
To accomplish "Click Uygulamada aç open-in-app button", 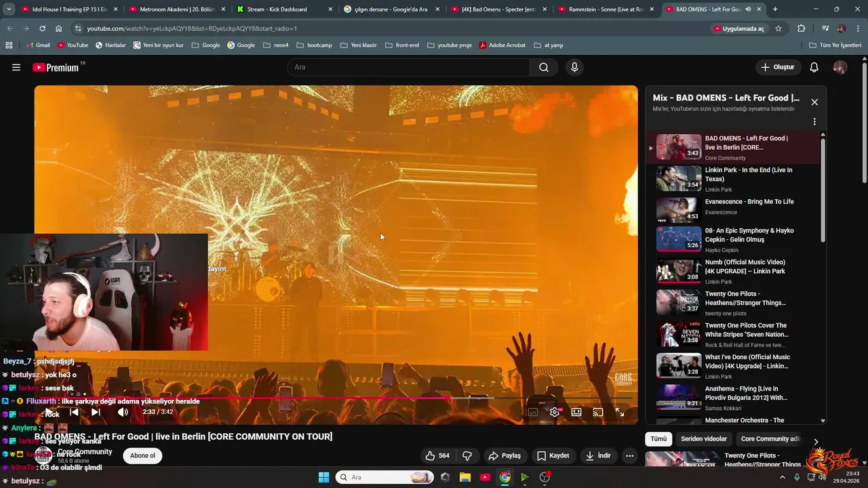I will [x=739, y=28].
